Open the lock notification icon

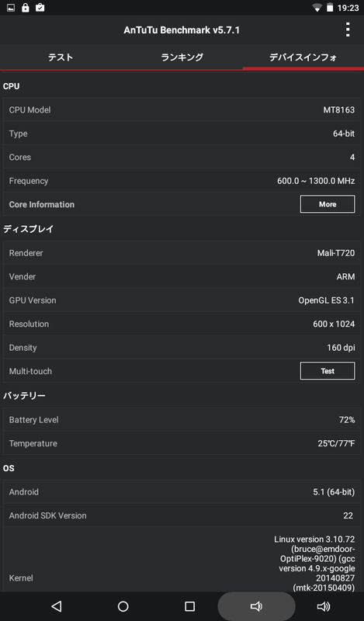[26, 8]
